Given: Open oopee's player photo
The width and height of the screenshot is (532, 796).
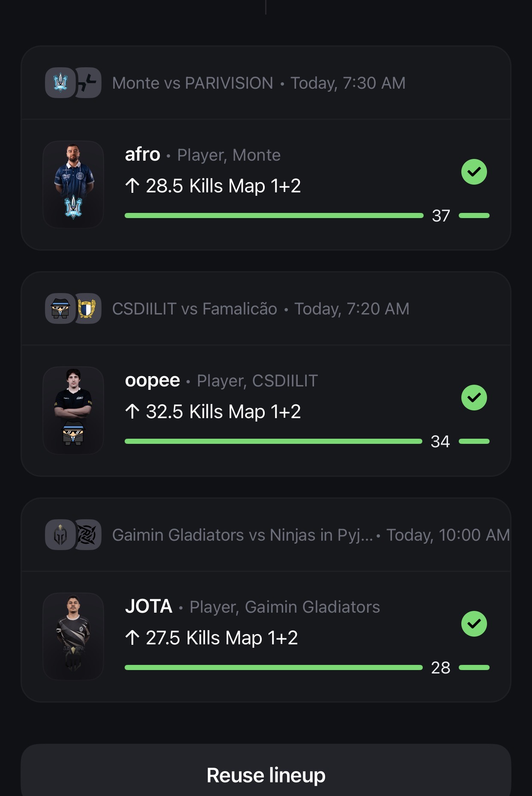Looking at the screenshot, I should 73,410.
